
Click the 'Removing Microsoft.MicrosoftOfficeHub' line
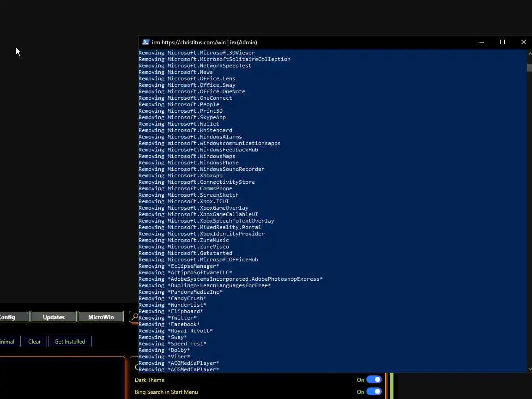tap(198, 259)
